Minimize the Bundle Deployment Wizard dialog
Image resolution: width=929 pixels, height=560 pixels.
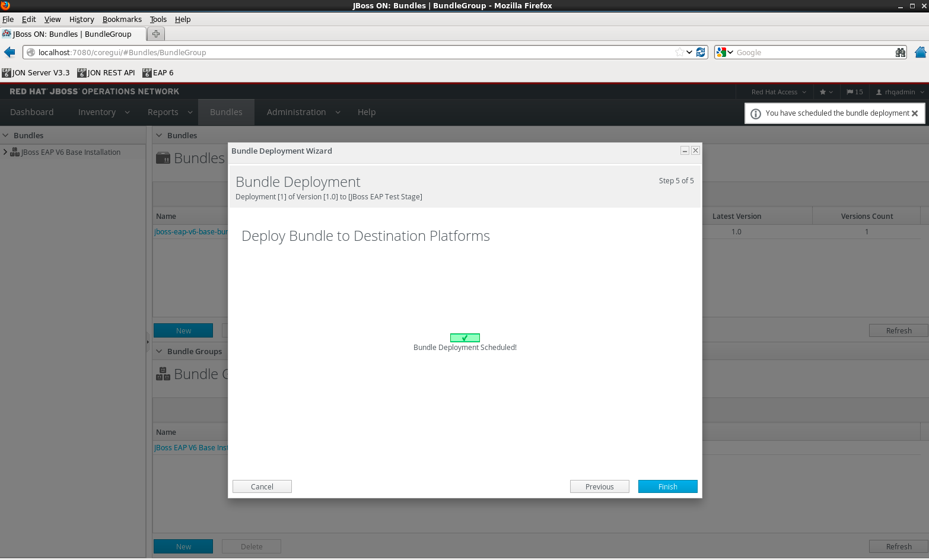pos(685,151)
